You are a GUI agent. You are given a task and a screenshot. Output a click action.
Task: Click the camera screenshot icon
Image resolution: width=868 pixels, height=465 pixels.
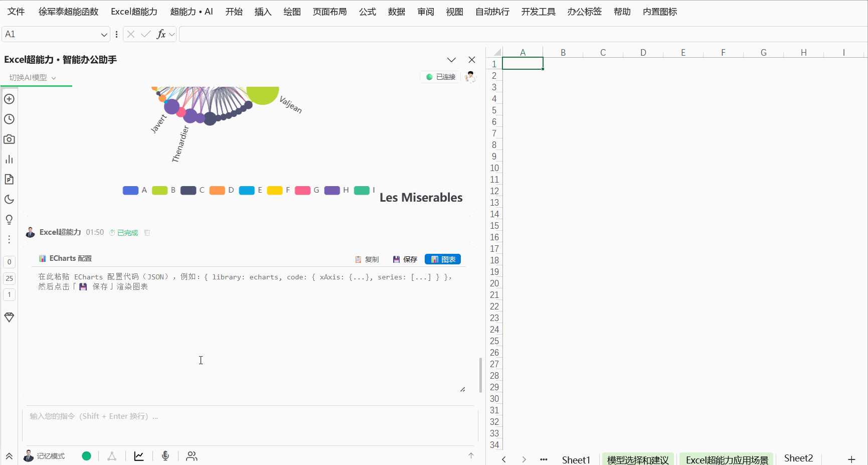(x=9, y=139)
